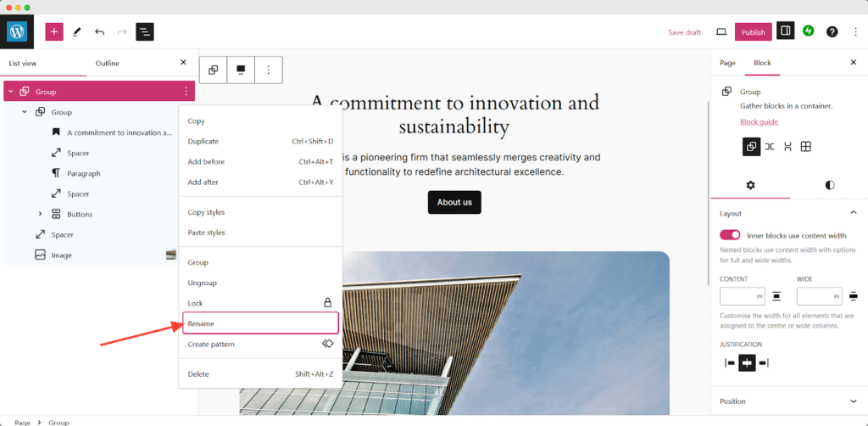Toggle the document overview list icon
This screenshot has height=426, width=868.
[x=144, y=31]
